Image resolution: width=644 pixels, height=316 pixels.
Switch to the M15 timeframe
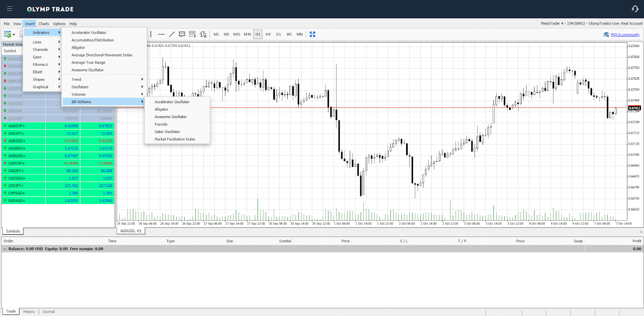tap(237, 34)
